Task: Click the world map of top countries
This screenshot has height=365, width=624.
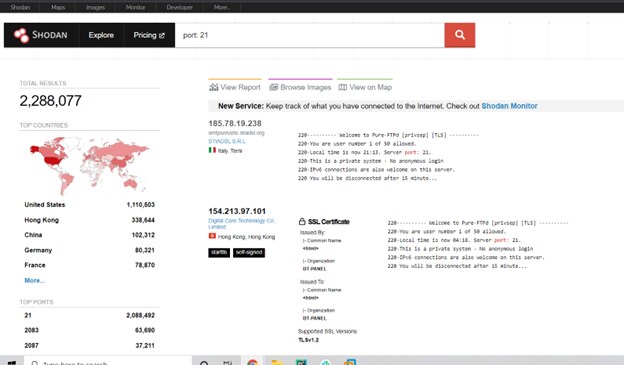Action: pyautogui.click(x=89, y=165)
